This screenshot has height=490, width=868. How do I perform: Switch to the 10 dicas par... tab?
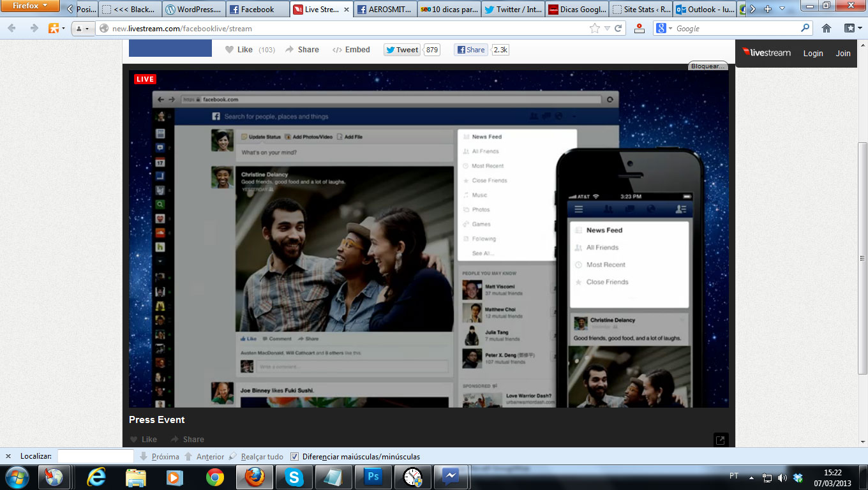pos(449,10)
